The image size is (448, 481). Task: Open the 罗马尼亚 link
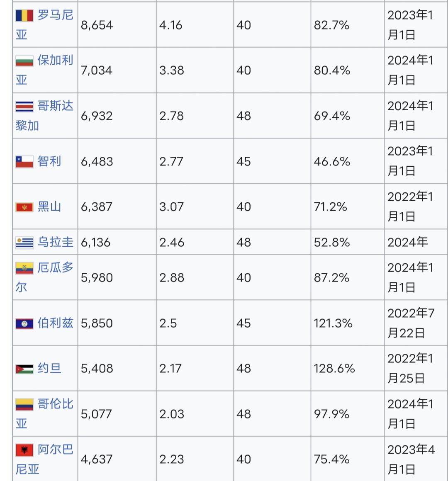[44, 24]
